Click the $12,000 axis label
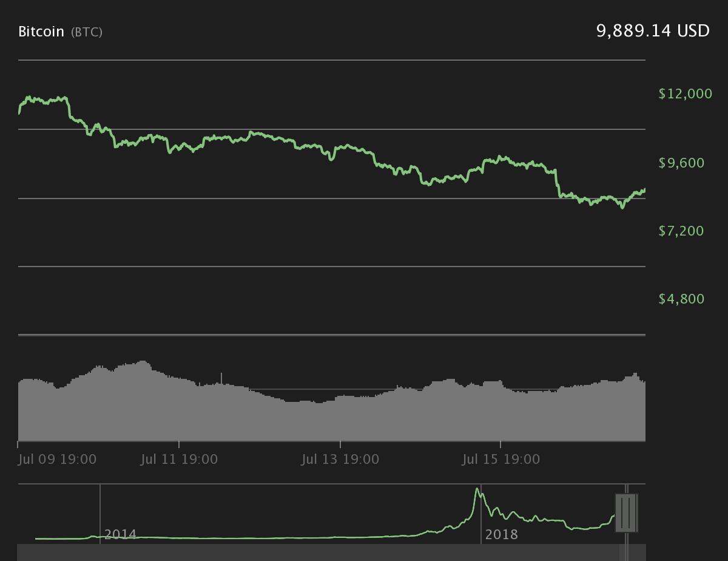728x561 pixels. pyautogui.click(x=685, y=93)
